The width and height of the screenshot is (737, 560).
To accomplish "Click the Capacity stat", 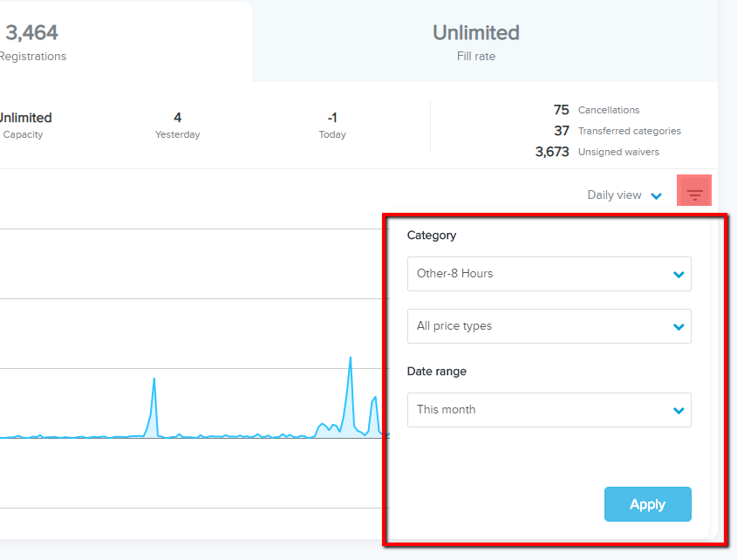I will click(24, 125).
